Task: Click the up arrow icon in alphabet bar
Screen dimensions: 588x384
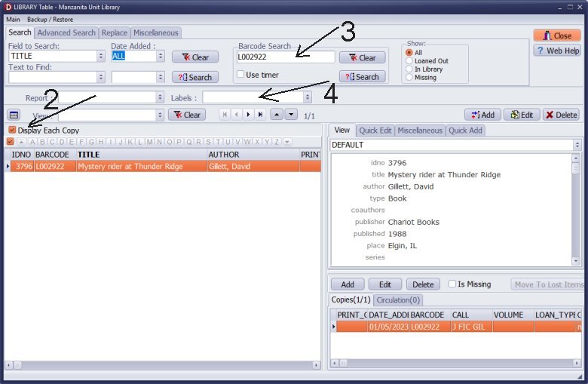Action: point(21,142)
